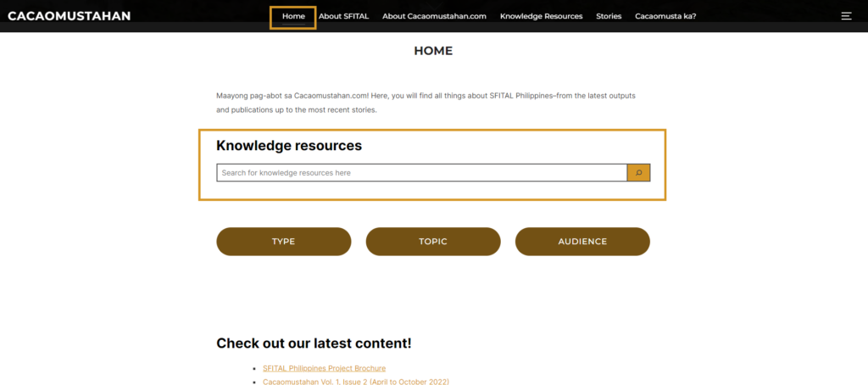Open the hamburger menu icon
The width and height of the screenshot is (868, 385).
[x=846, y=16]
